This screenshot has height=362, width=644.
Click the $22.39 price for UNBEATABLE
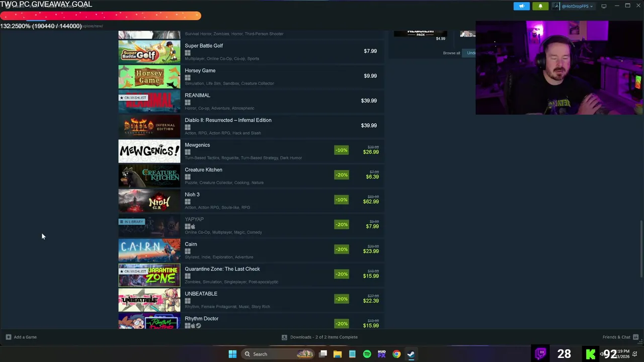coord(371,301)
